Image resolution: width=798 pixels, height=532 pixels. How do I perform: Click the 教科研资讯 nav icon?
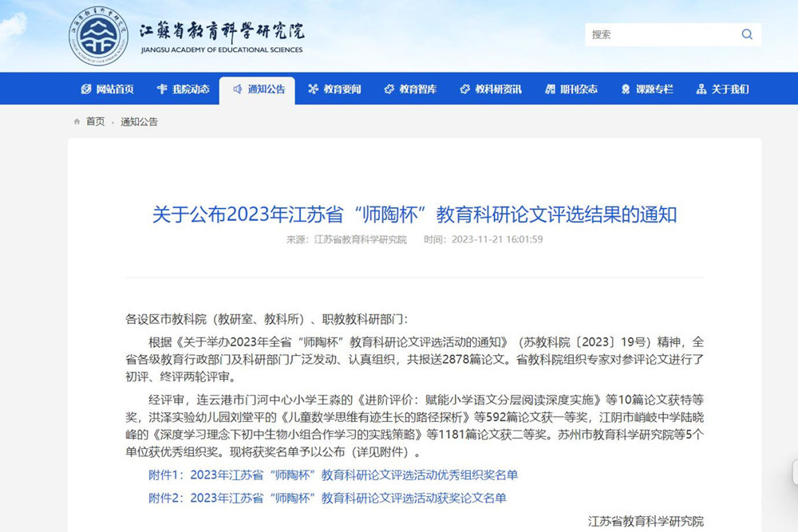464,89
